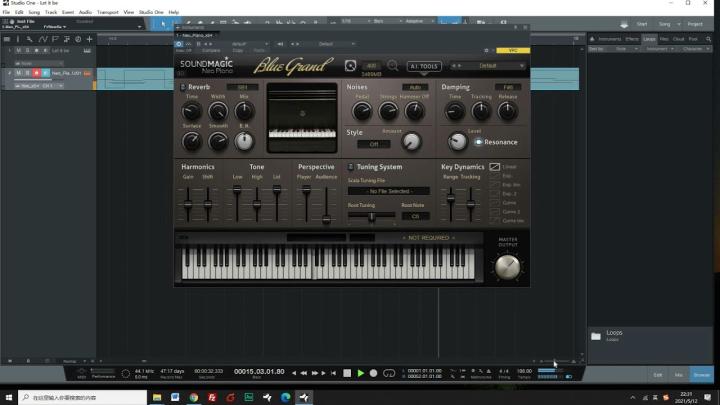Toggle monitor button on track 2

point(45,73)
